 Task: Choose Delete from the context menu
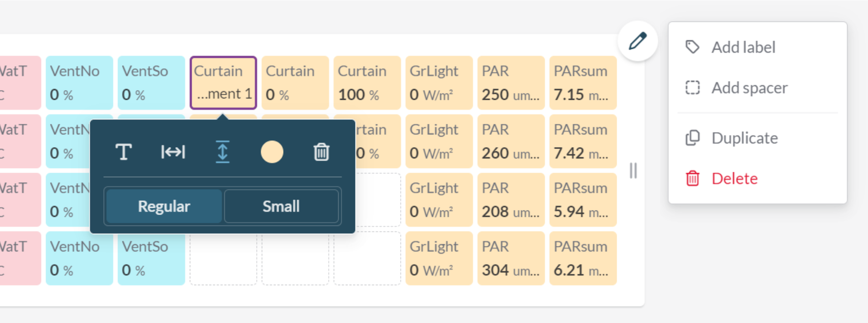(735, 179)
